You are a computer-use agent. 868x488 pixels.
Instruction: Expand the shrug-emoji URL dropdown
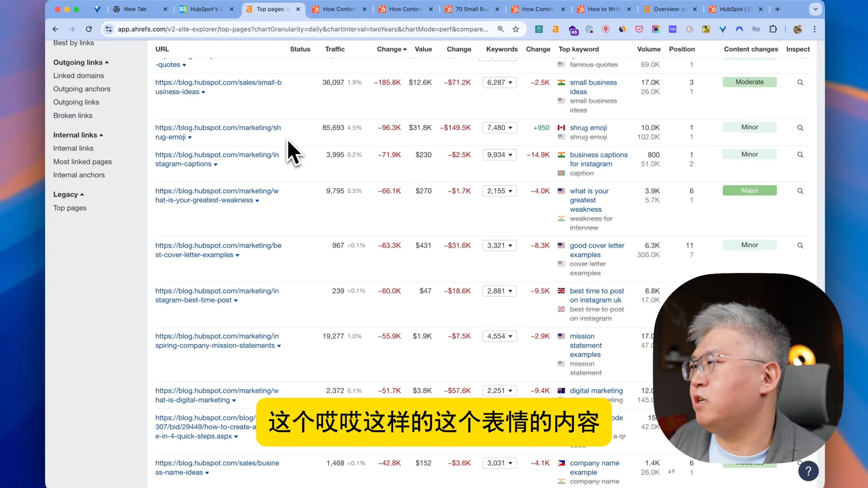pos(190,137)
